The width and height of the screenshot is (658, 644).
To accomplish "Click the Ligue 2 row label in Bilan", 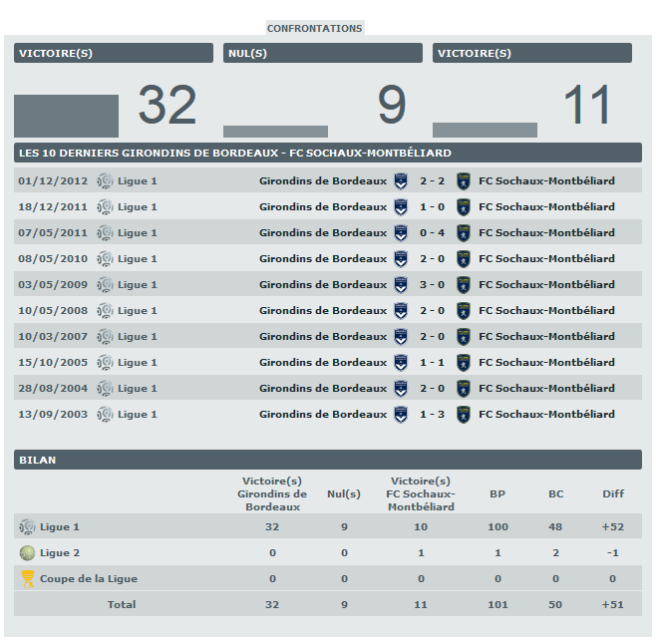I will point(60,553).
